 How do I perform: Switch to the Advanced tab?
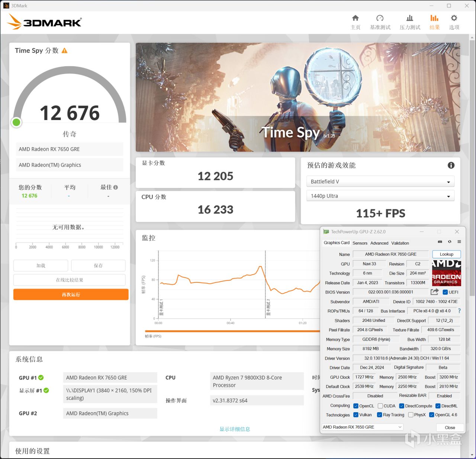379,243
